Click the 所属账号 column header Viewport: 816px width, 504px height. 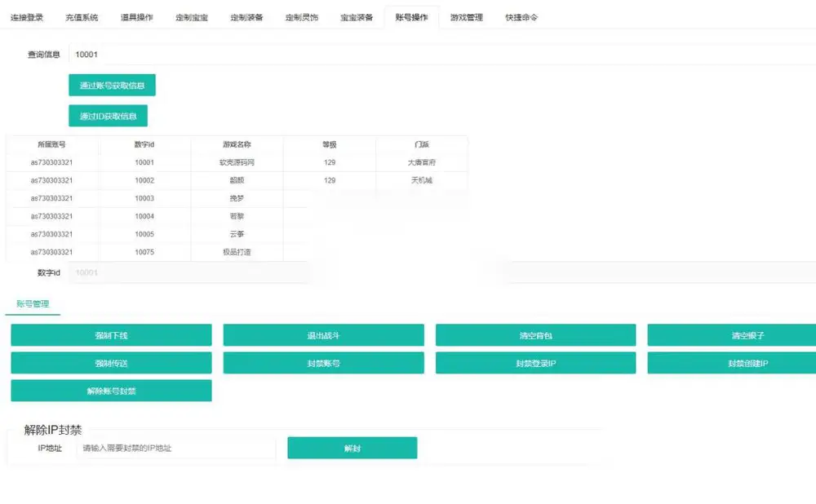click(x=51, y=144)
